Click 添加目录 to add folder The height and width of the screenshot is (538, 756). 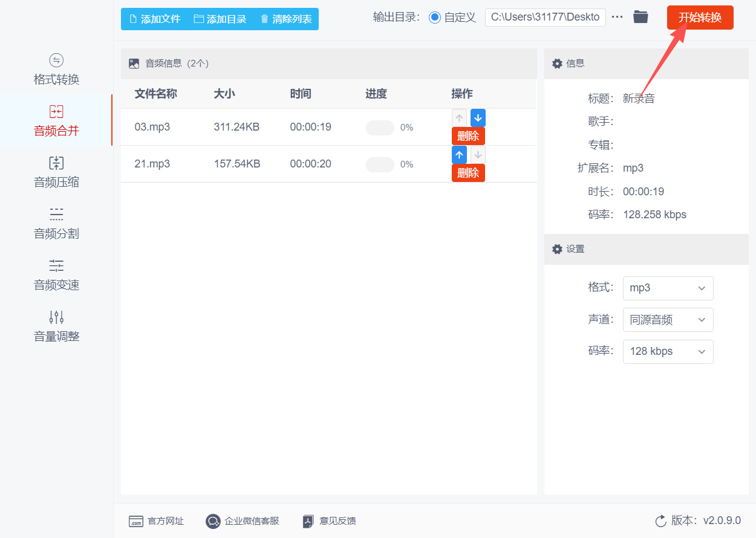pos(220,19)
